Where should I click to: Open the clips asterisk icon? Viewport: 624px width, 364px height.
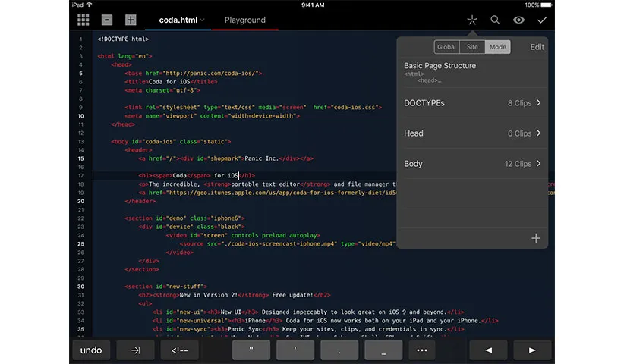(x=471, y=20)
